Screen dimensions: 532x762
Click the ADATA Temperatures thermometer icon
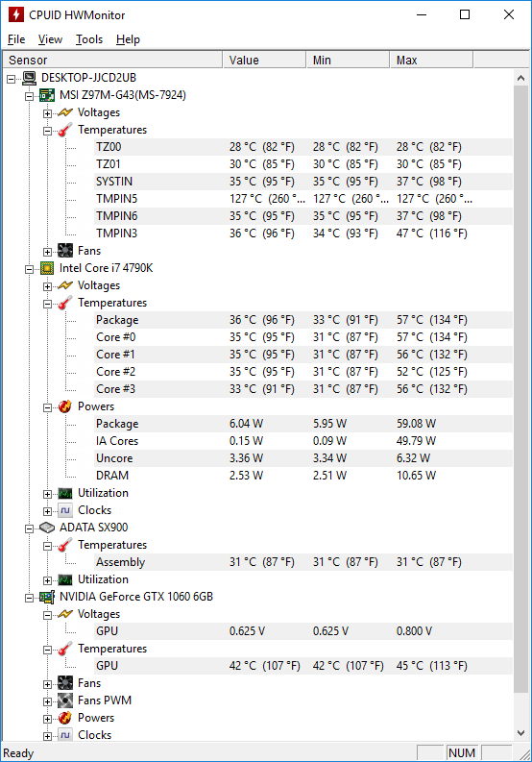point(65,545)
